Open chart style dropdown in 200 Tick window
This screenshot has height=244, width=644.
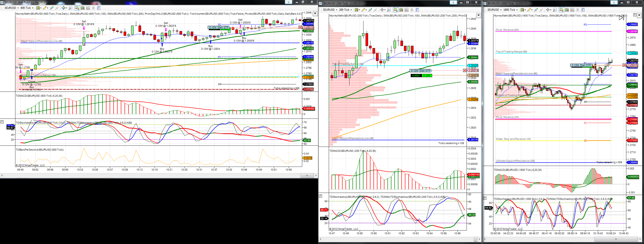[x=357, y=10]
